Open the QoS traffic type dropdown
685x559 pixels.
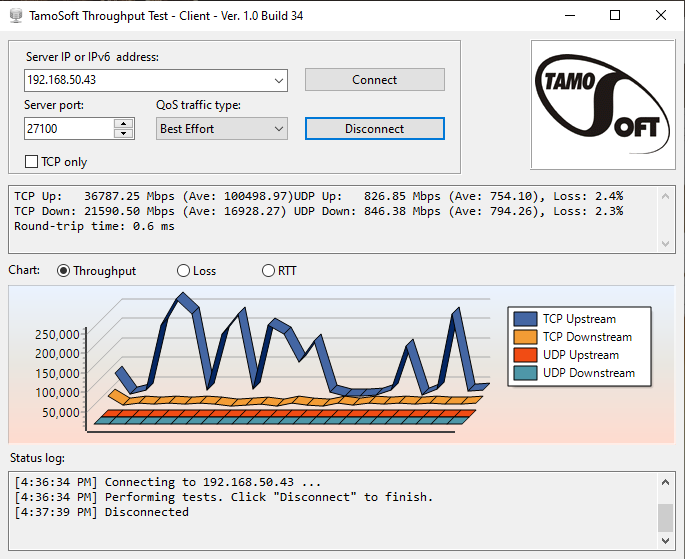(x=277, y=129)
